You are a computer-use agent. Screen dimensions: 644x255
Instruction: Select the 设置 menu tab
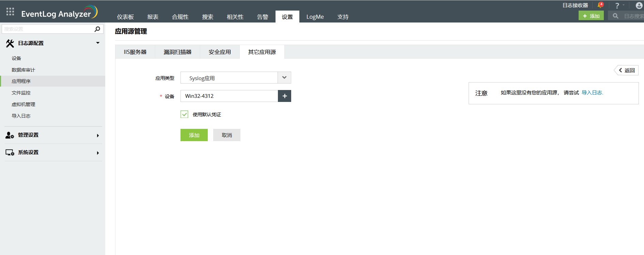point(287,17)
